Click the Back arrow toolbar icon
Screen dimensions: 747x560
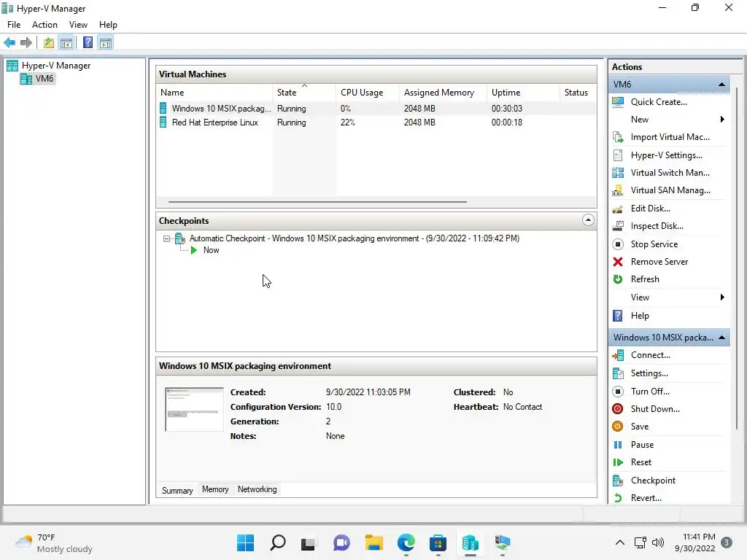point(9,43)
